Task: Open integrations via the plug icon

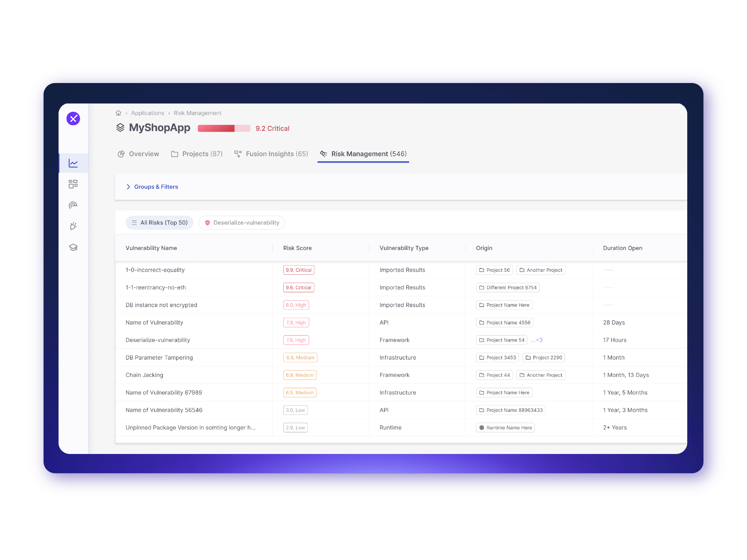Action: [x=73, y=226]
